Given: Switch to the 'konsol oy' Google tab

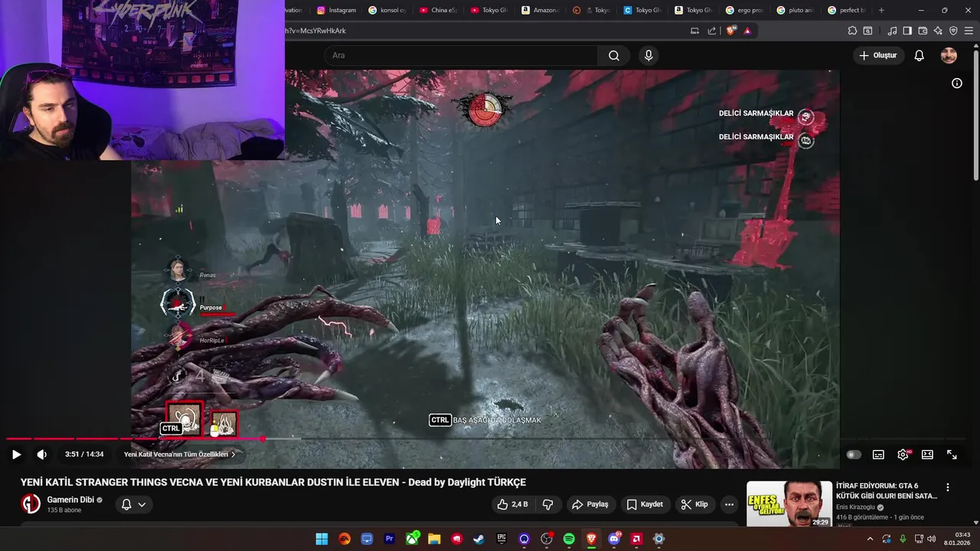Looking at the screenshot, I should coord(387,10).
